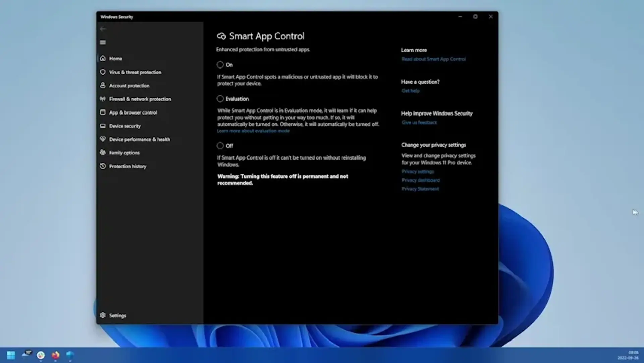Open Learn more about evaluation mode link
Screen dimensions: 644x363
coord(253,131)
